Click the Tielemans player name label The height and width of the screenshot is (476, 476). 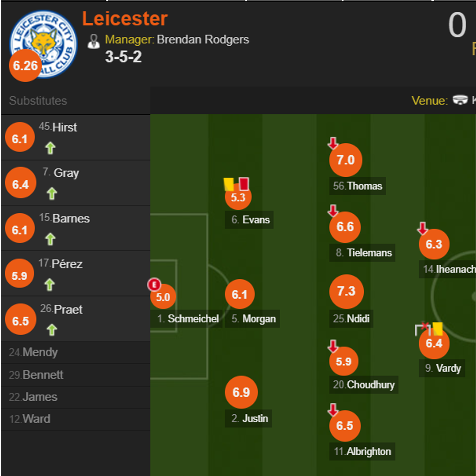370,253
